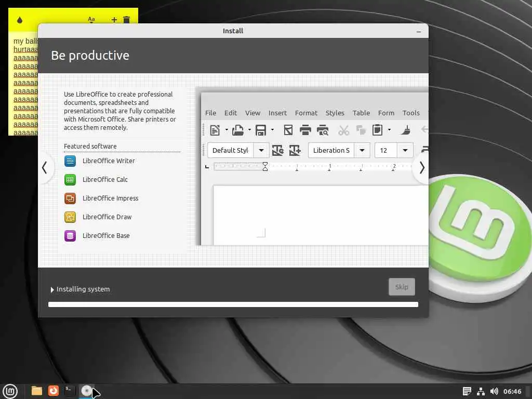Open the Save icon dropdown arrow
The image size is (532, 399).
tap(272, 130)
